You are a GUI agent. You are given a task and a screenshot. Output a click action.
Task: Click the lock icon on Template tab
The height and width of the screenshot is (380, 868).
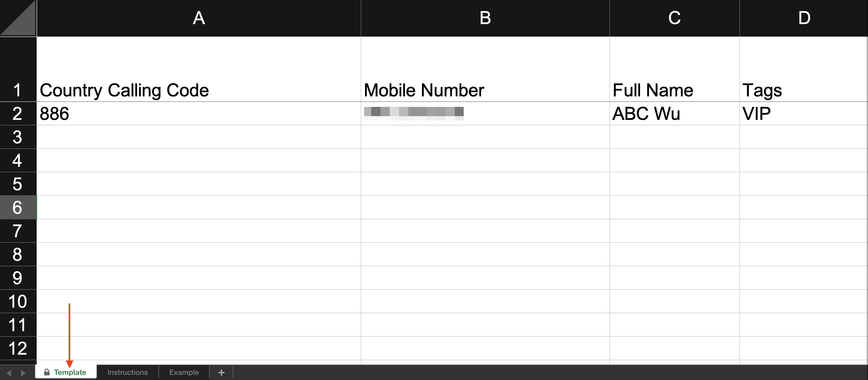coord(47,372)
